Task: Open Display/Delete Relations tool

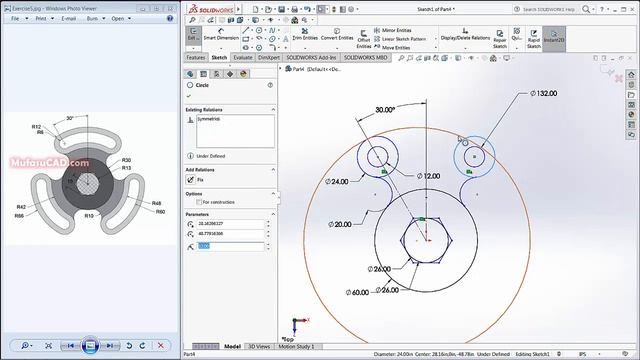Action: point(465,34)
